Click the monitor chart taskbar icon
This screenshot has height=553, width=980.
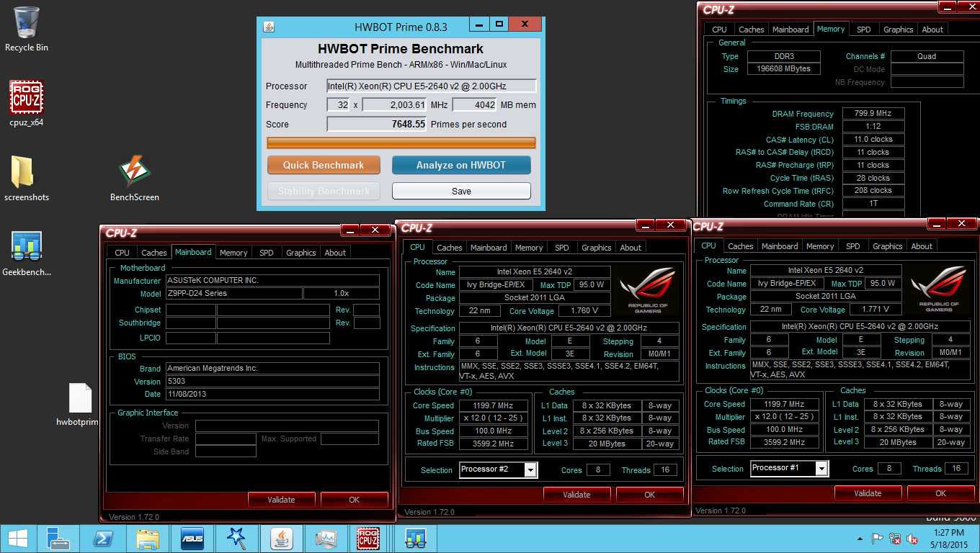click(x=326, y=539)
